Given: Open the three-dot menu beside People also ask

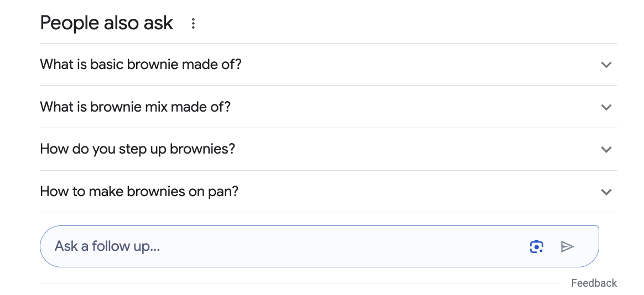Looking at the screenshot, I should point(193,23).
